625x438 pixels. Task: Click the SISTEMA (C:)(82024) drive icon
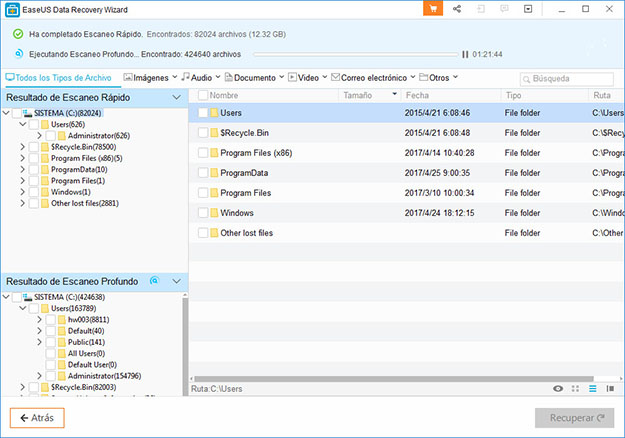point(28,113)
